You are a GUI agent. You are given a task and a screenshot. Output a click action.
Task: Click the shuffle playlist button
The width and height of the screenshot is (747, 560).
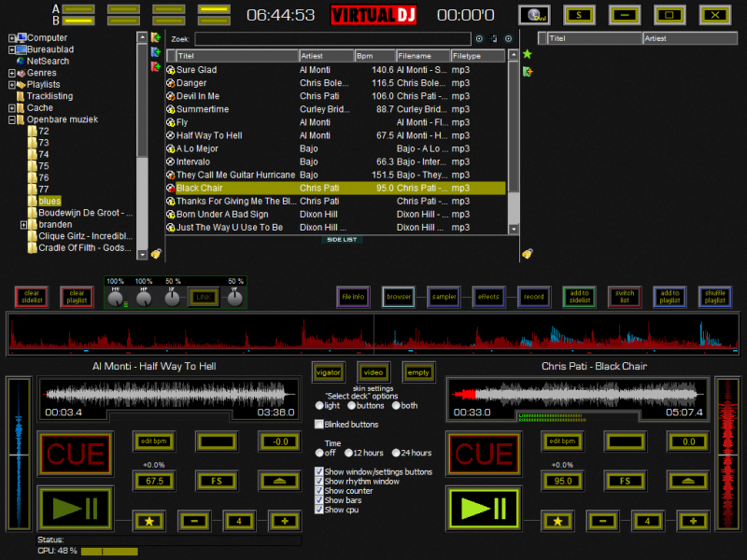[715, 297]
